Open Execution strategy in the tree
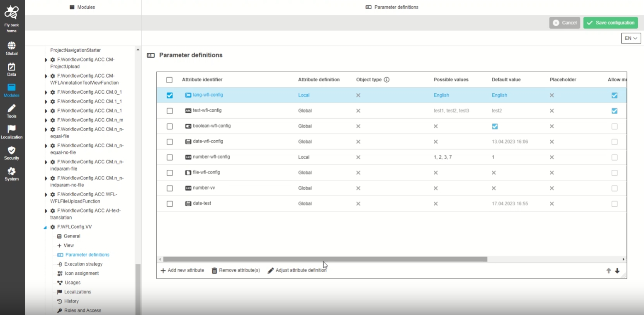The image size is (644, 315). [83, 264]
